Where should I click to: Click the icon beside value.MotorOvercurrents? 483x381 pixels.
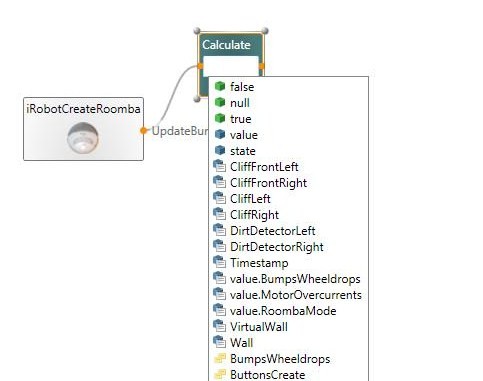(219, 294)
